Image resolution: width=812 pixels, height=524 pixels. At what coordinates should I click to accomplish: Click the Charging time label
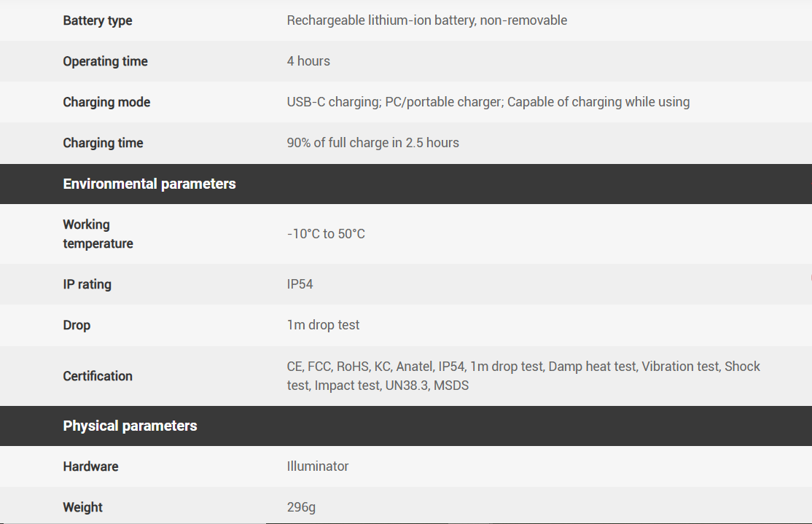pyautogui.click(x=103, y=143)
